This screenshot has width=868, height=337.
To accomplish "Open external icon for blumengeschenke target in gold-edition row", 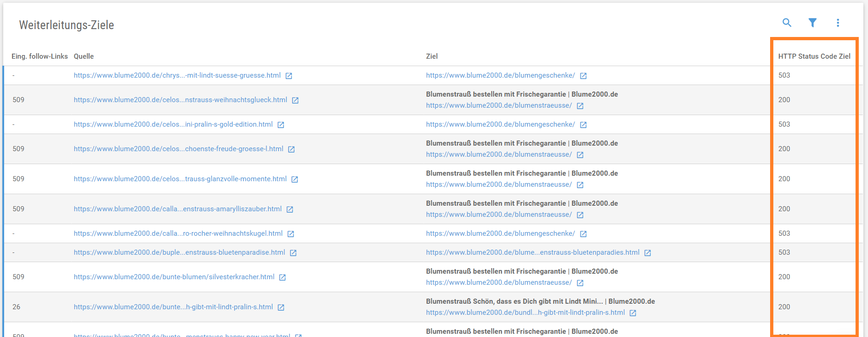I will pos(583,125).
